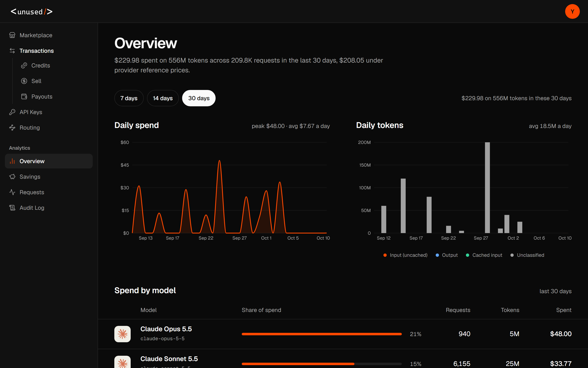Click the Payouts wallet icon
This screenshot has height=368, width=588.
(24, 97)
